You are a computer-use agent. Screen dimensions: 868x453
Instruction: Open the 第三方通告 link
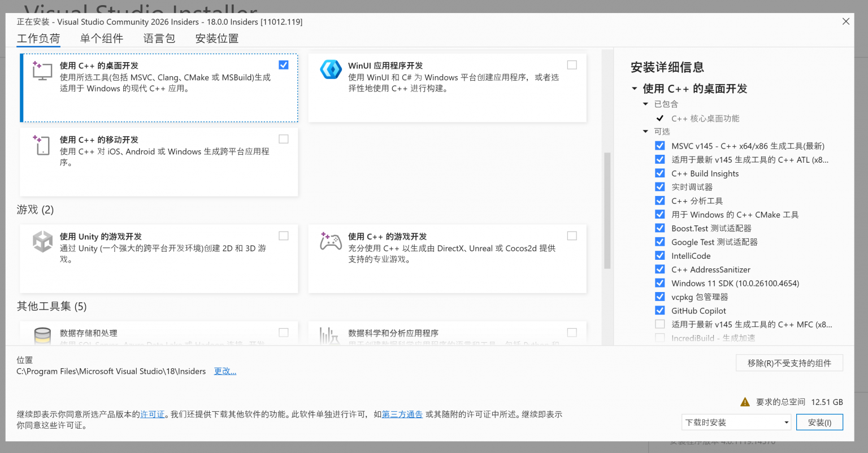(402, 414)
